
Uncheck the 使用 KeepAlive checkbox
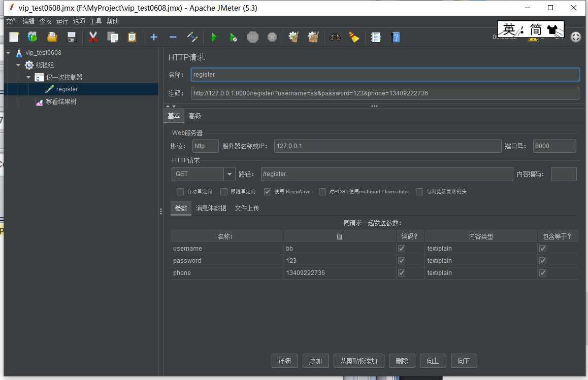tap(268, 191)
